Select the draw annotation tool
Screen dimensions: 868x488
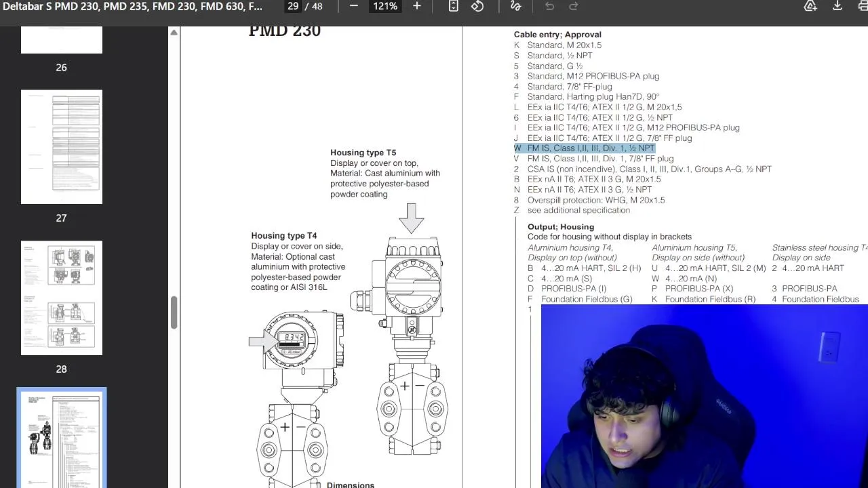515,6
